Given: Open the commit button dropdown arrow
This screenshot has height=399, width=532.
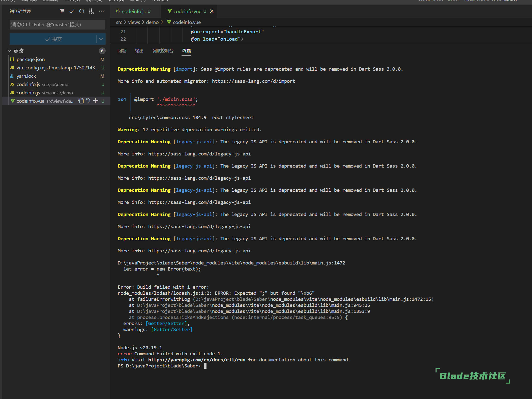Looking at the screenshot, I should point(101,39).
